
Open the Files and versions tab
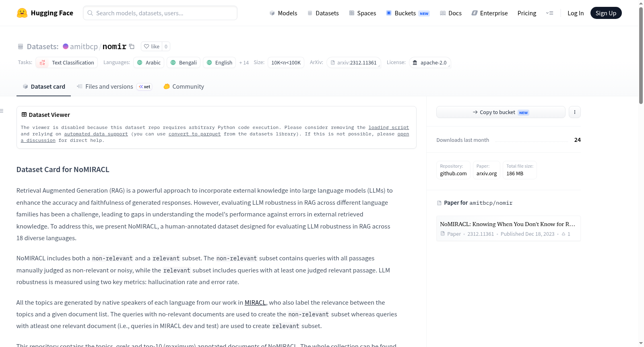tap(114, 87)
